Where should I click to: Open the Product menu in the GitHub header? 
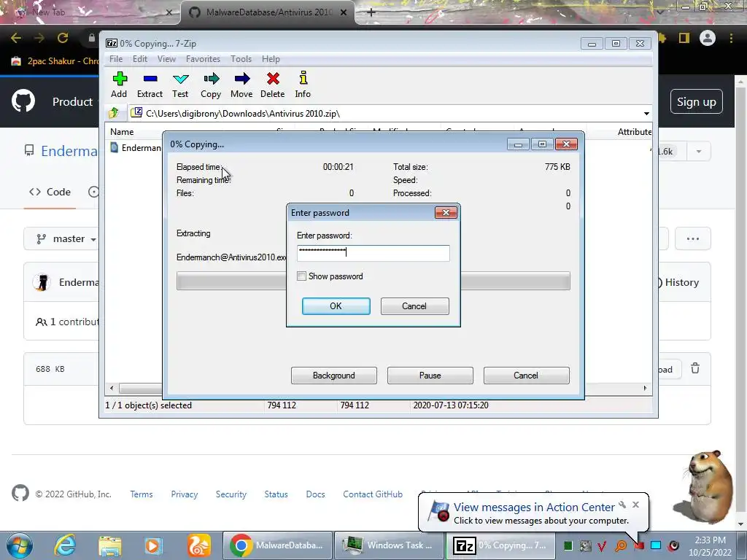72,101
